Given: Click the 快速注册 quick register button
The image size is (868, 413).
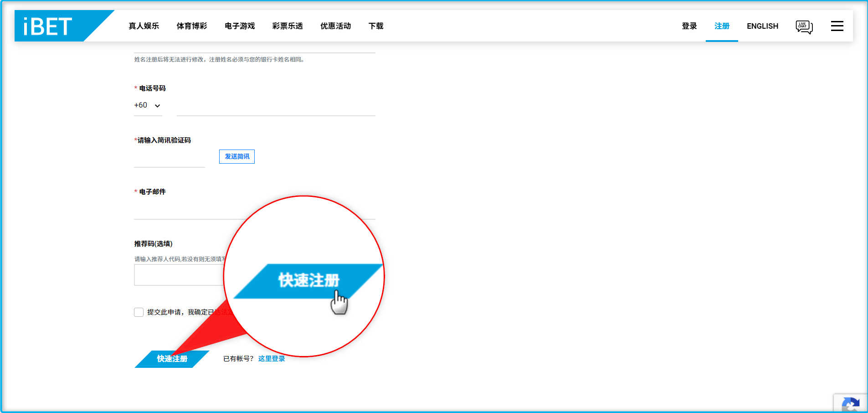Looking at the screenshot, I should click(x=171, y=359).
